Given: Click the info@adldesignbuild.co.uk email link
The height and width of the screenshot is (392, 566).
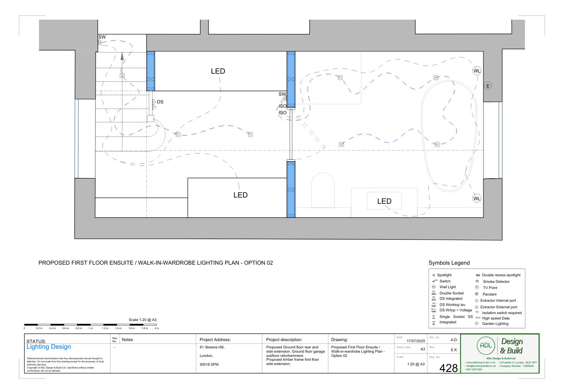Looking at the screenshot, I should pos(481,366).
